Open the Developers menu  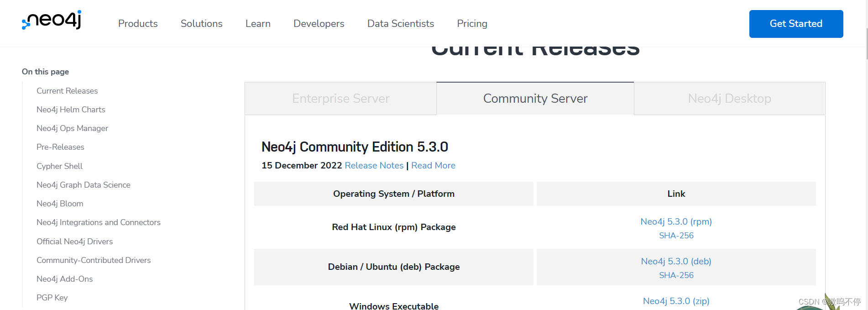click(x=319, y=24)
